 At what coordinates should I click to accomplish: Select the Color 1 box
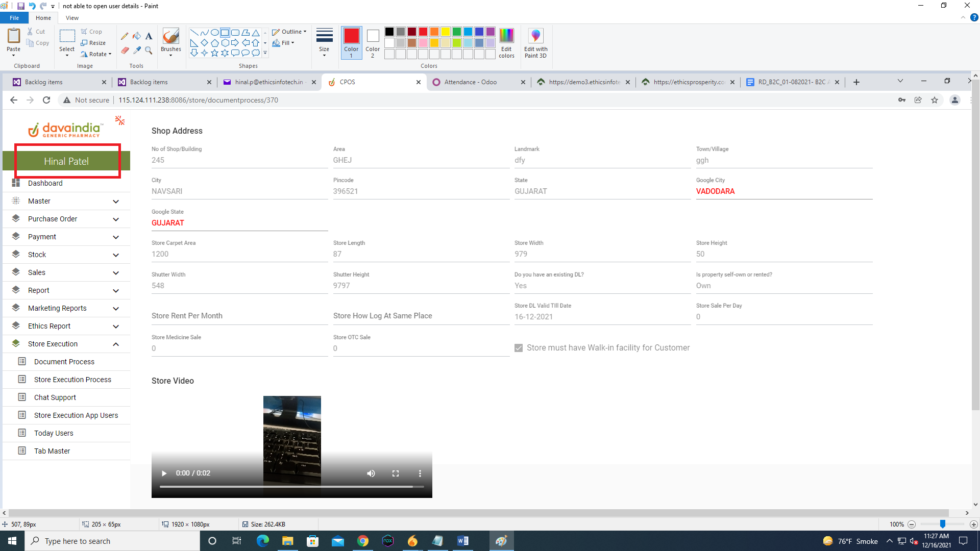[x=351, y=43]
